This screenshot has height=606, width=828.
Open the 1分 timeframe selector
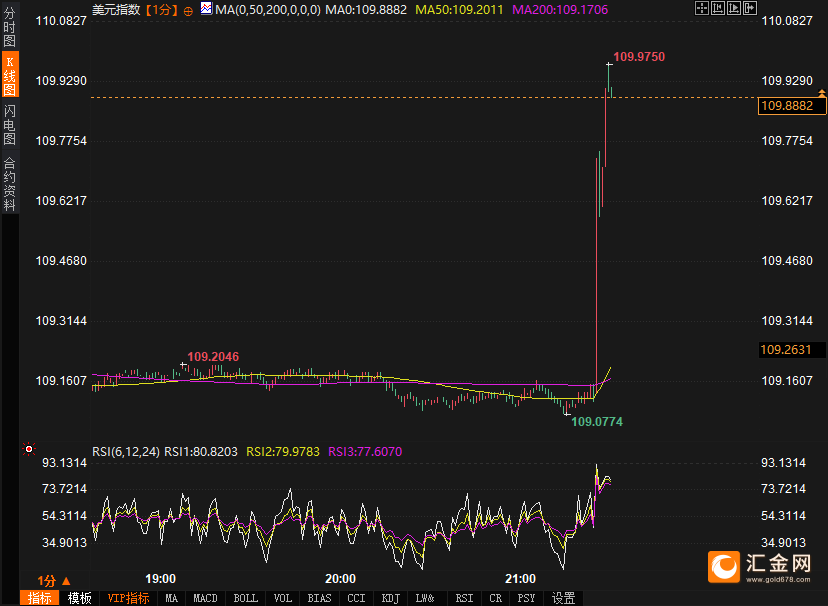pyautogui.click(x=53, y=580)
